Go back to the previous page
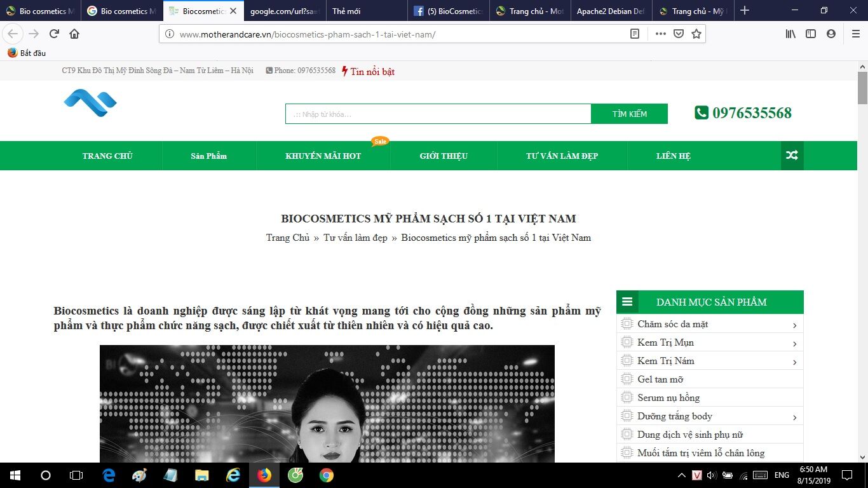Screen dimensions: 868x488 (x=13, y=34)
